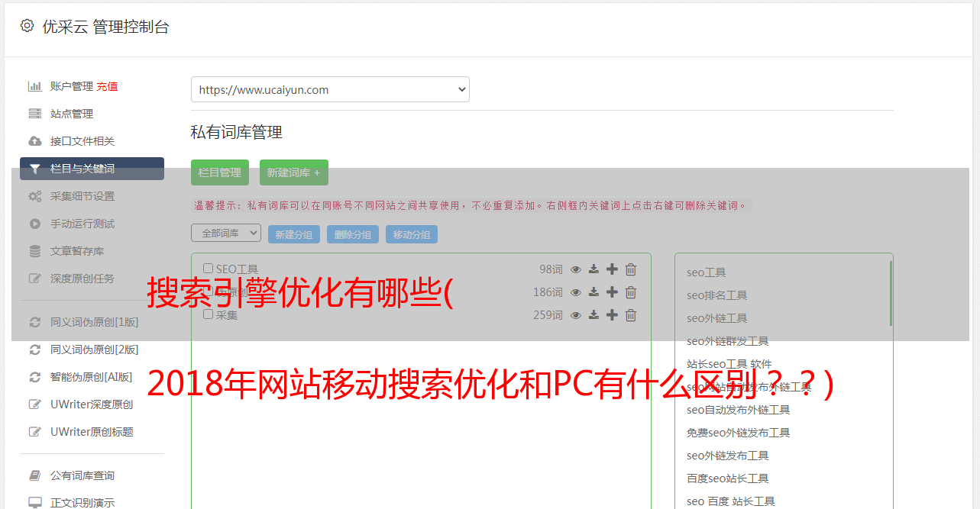Click the 98词 count on the SEO工具 row
Screen dimensions: 980x509
click(551, 269)
